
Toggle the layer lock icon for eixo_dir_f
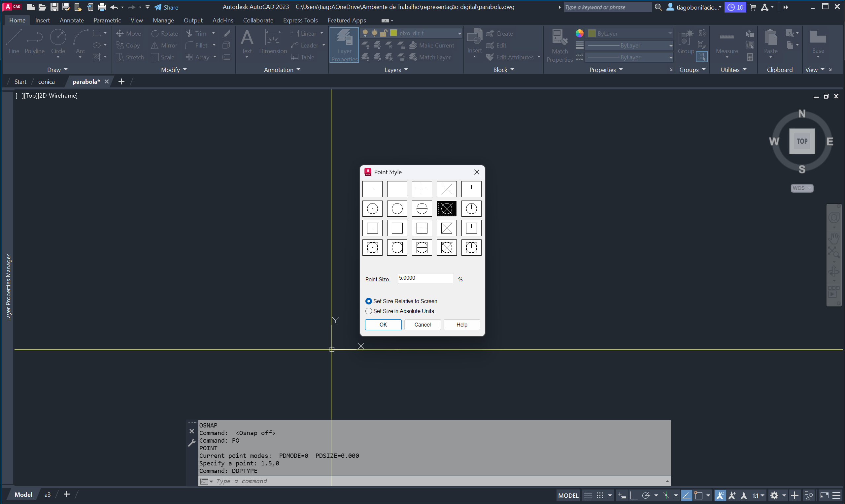click(384, 33)
